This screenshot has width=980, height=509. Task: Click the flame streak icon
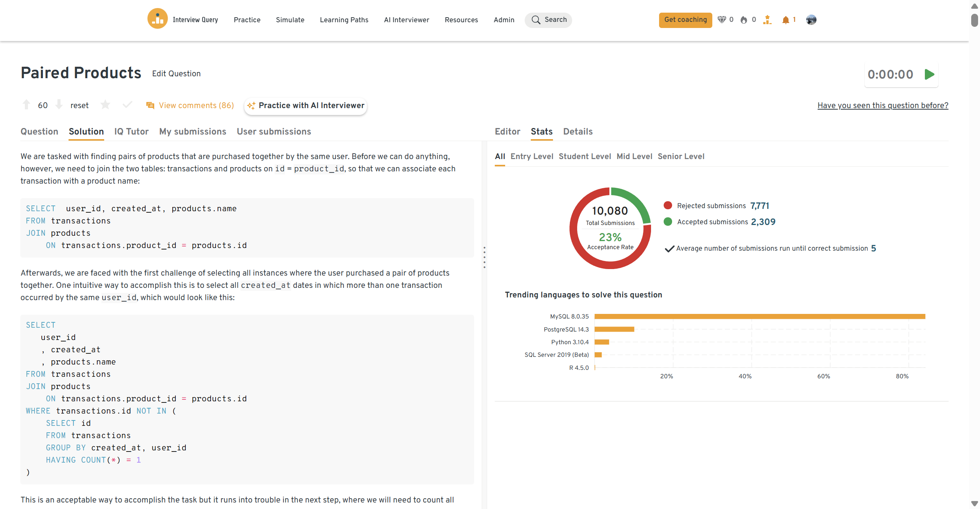coord(744,20)
